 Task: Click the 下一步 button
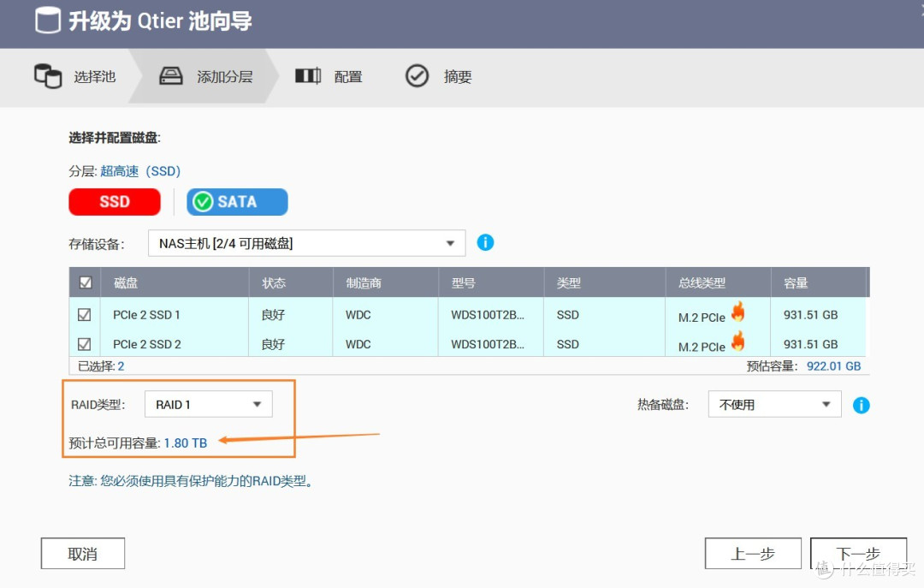(x=858, y=553)
